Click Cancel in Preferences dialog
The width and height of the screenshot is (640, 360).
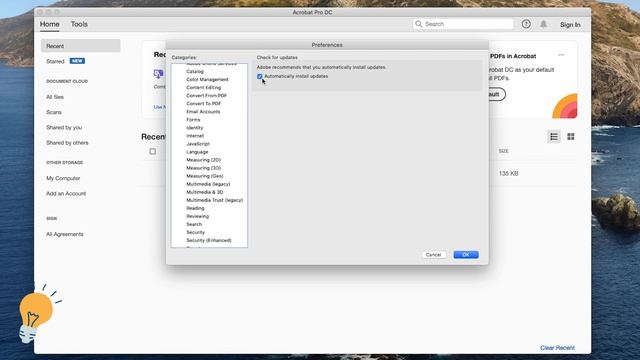click(433, 255)
